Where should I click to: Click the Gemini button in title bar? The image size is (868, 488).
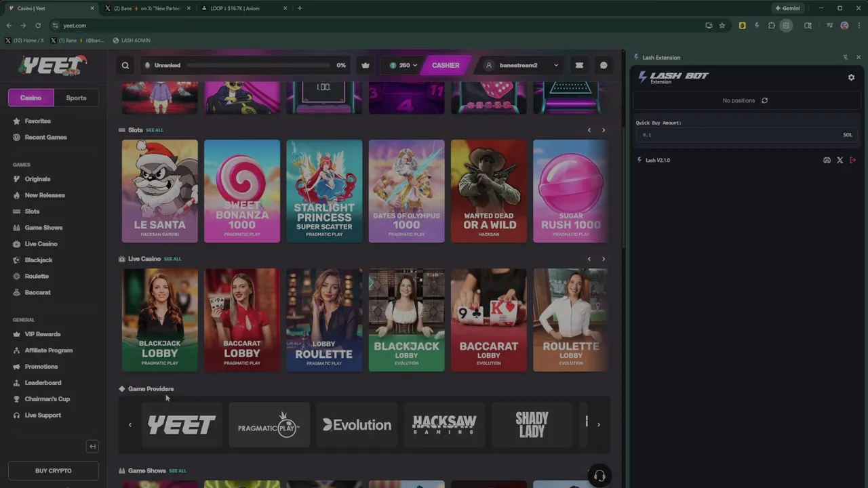(x=787, y=8)
